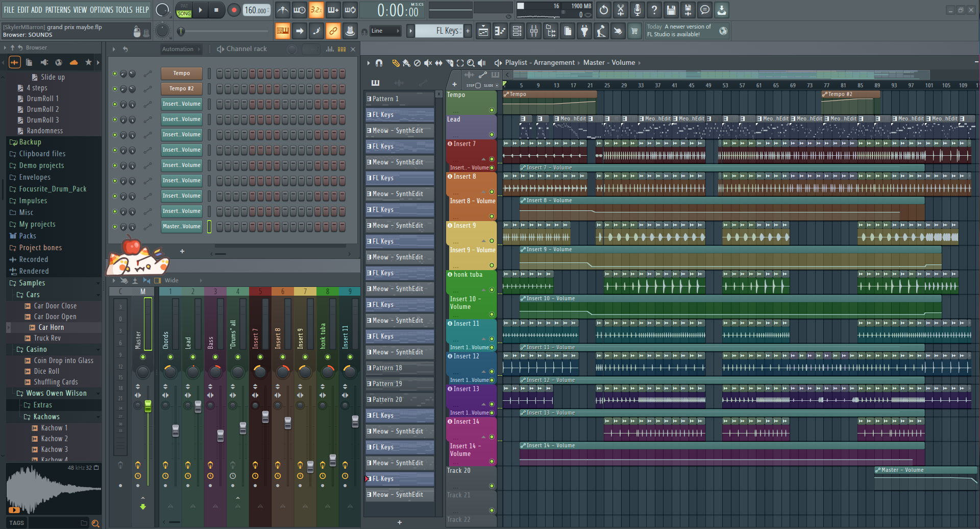Switch to SONG mode
Screen dimensions: 980x529
(184, 14)
